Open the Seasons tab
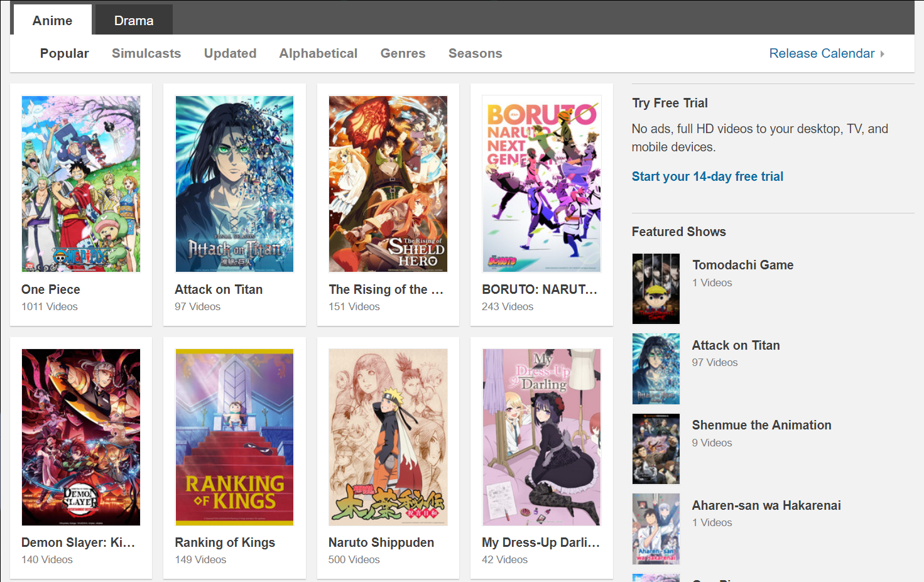924x582 pixels. pos(476,53)
